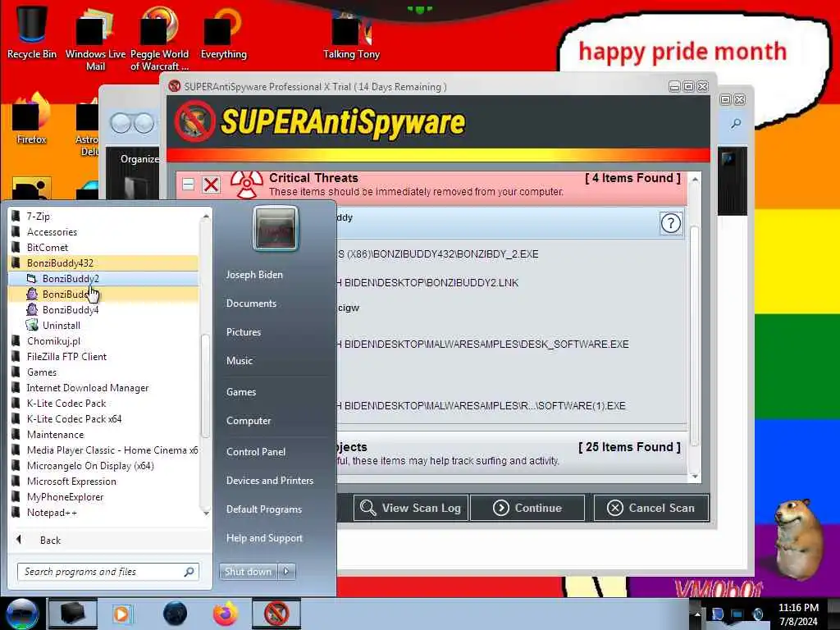Viewport: 840px width, 630px height.
Task: Open Pictures from the Start menu
Action: coord(244,332)
